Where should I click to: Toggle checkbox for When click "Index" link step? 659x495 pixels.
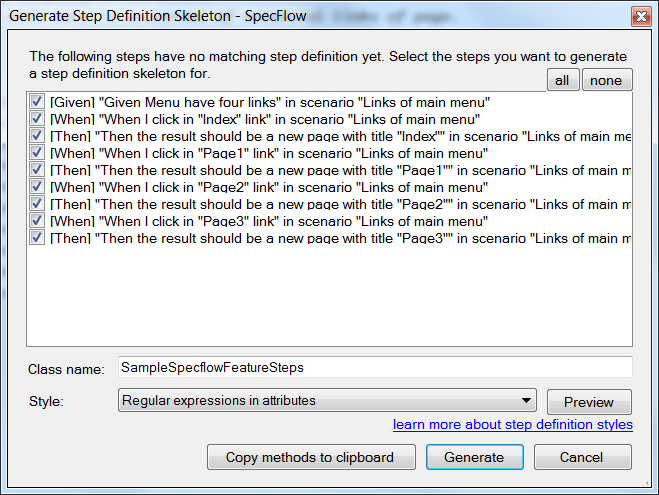pyautogui.click(x=37, y=119)
